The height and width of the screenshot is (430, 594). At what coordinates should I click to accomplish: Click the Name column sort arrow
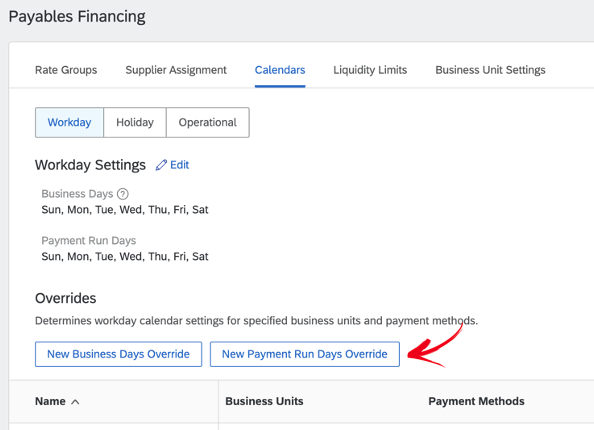(75, 402)
